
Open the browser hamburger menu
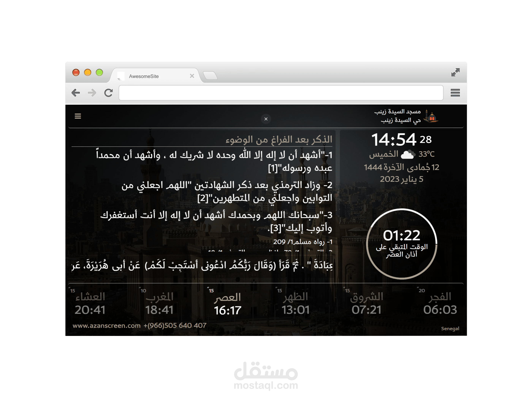click(x=455, y=93)
